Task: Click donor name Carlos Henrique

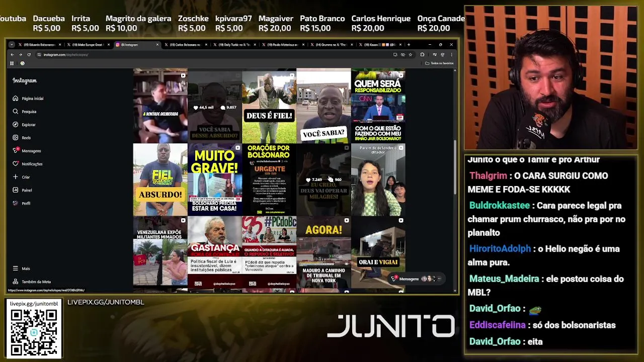Action: pyautogui.click(x=381, y=19)
